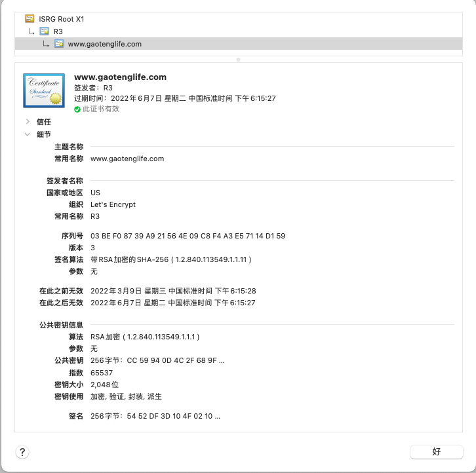The width and height of the screenshot is (476, 473).
Task: Click 在此之前无效 date 2022年3月9日
Action: click(x=173, y=291)
